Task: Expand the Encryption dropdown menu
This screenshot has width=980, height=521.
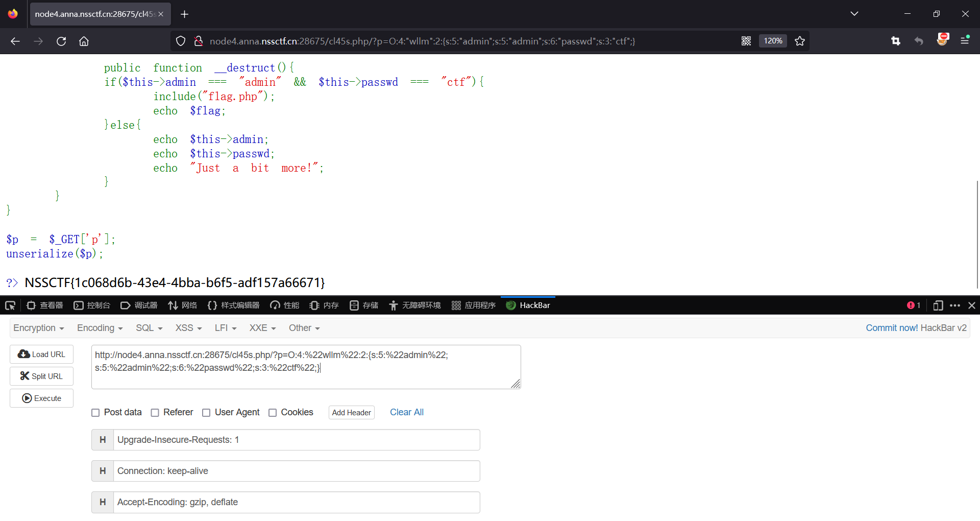Action: pyautogui.click(x=38, y=328)
